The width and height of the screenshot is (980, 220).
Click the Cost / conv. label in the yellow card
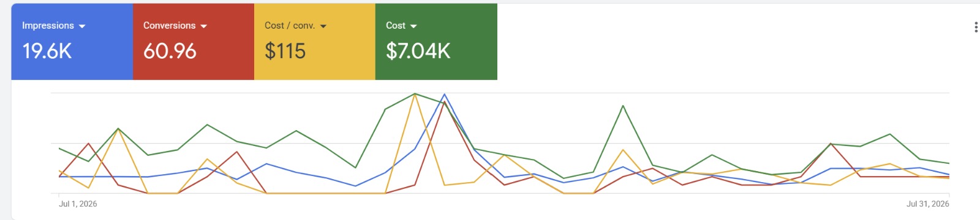tap(290, 26)
